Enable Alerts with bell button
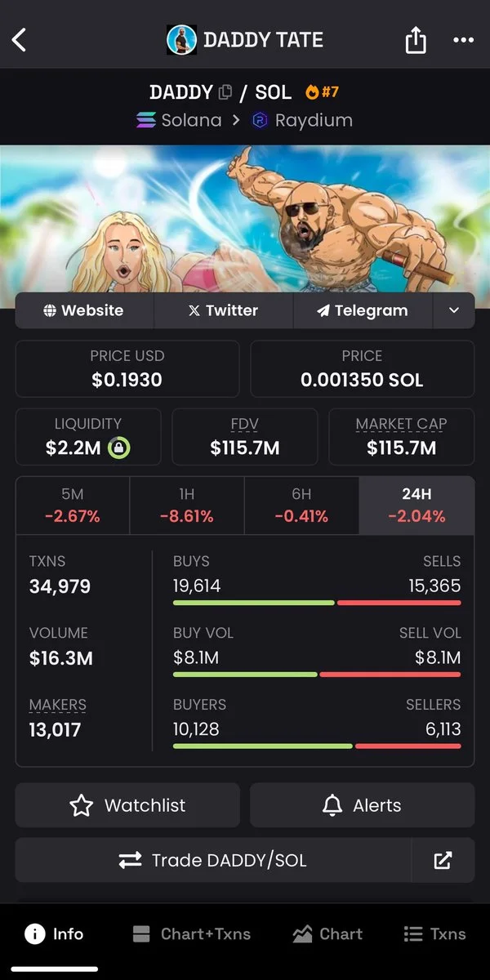Image resolution: width=490 pixels, height=980 pixels. (x=362, y=805)
